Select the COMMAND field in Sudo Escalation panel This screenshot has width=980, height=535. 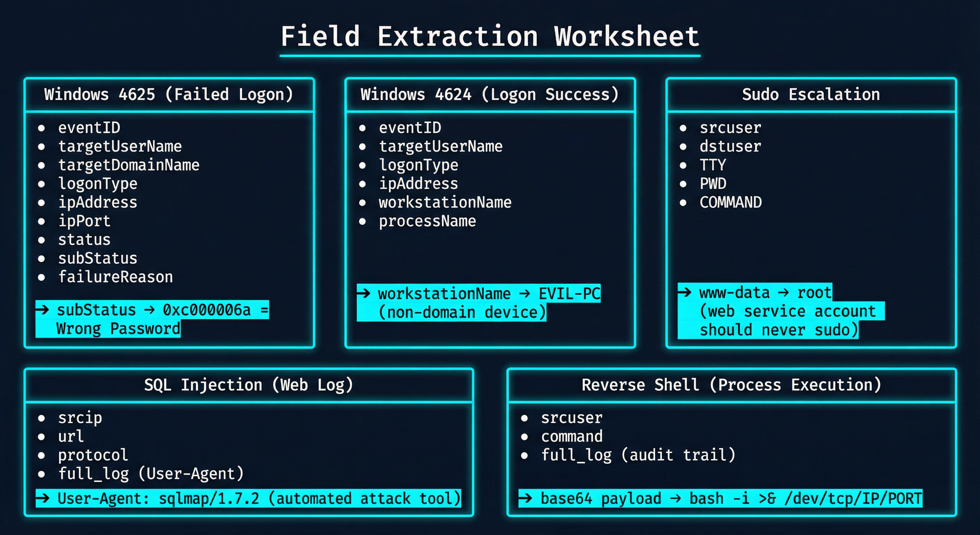(730, 202)
